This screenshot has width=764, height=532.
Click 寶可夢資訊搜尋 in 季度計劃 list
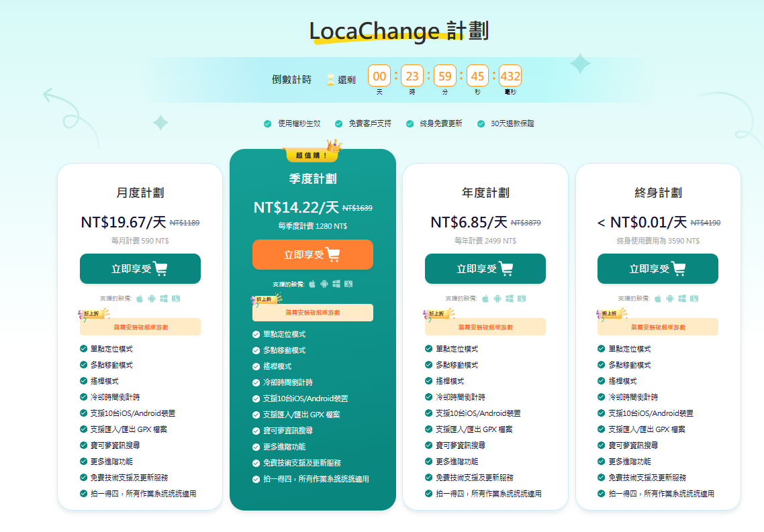point(288,431)
